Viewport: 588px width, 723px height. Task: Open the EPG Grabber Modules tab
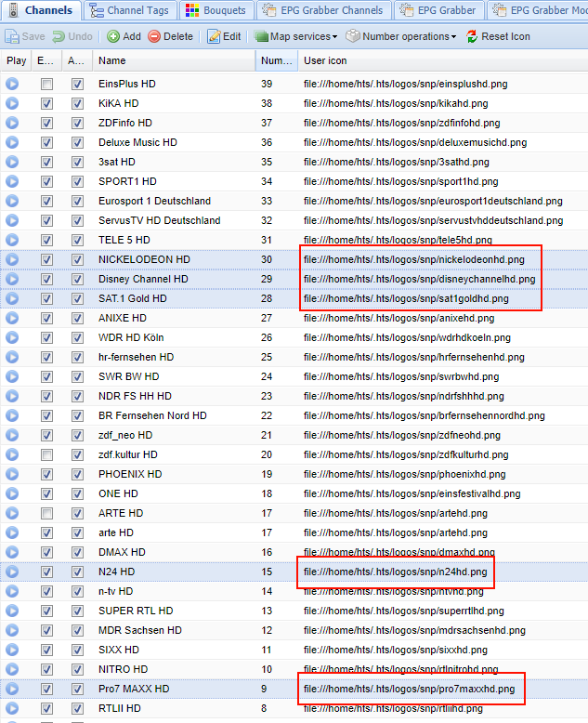click(537, 10)
